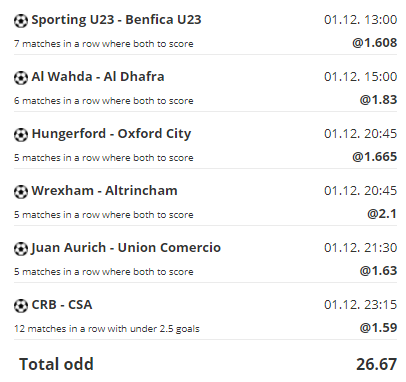Select the @1.608 odds value

(375, 43)
